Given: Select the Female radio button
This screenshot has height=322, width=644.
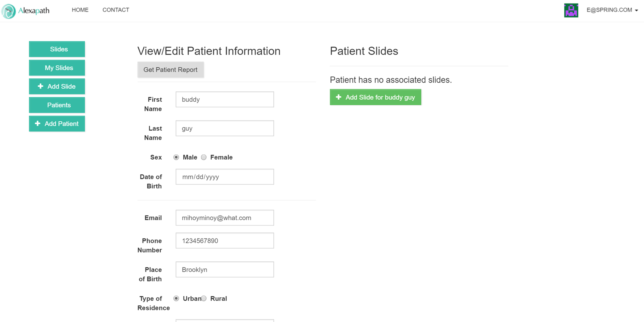Looking at the screenshot, I should pyautogui.click(x=204, y=157).
